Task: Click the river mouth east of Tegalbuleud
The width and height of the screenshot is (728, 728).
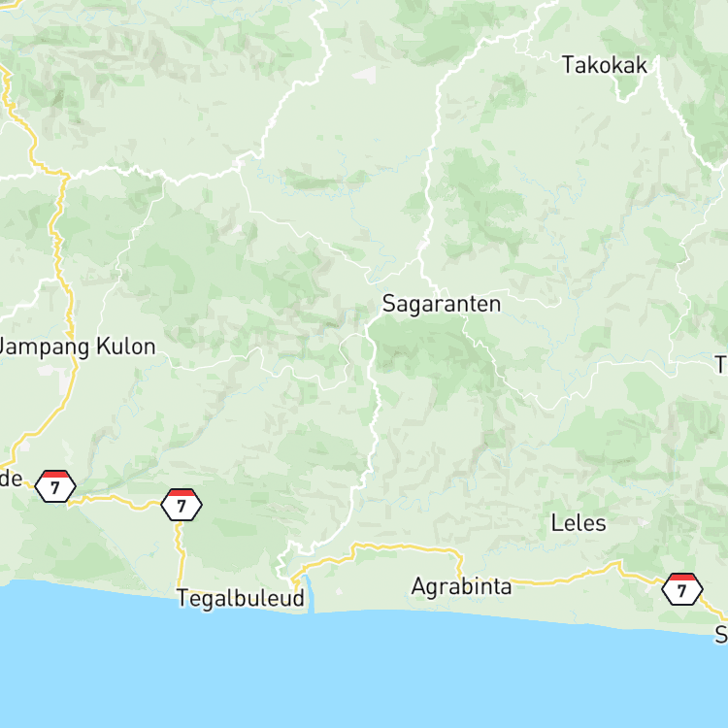Action: tap(310, 594)
